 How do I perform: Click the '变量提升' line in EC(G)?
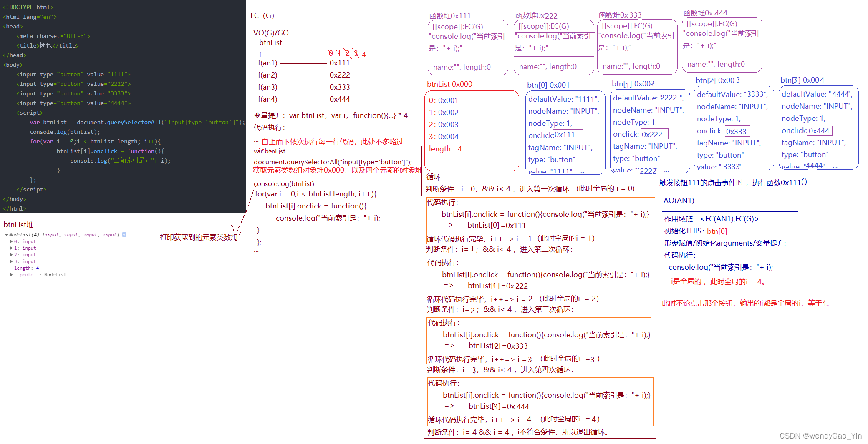coord(331,115)
